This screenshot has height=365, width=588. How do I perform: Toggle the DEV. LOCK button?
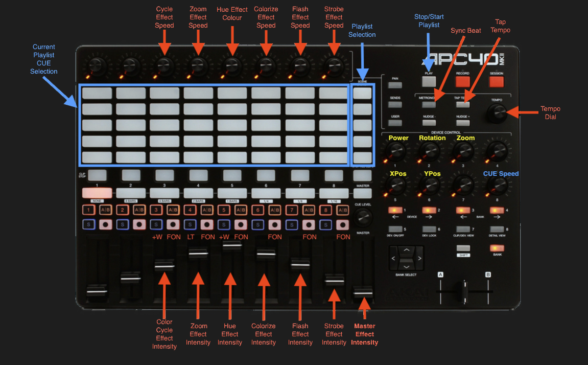(x=429, y=229)
